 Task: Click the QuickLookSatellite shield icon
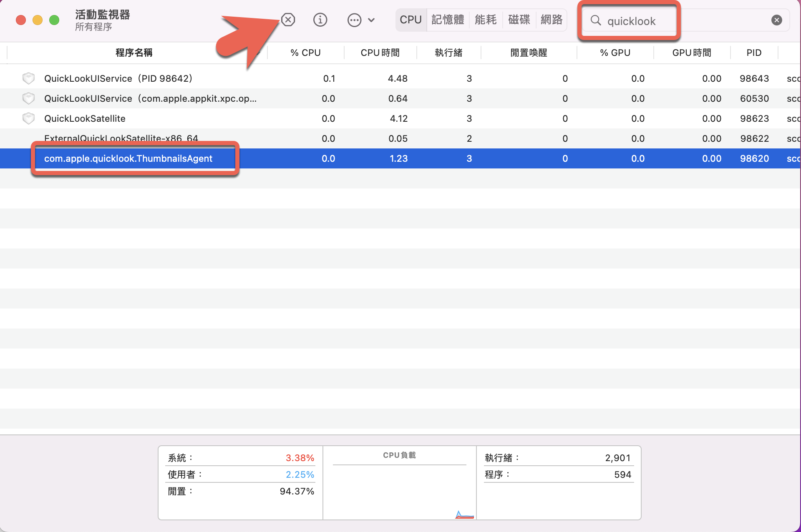(x=28, y=118)
